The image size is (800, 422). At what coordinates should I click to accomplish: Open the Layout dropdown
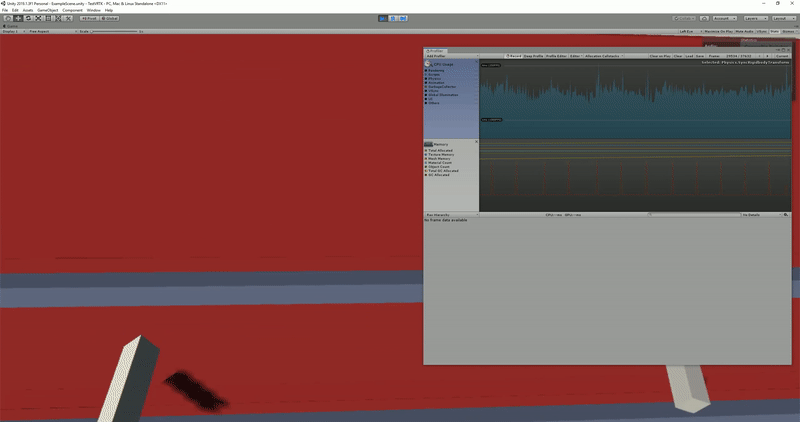coord(784,18)
